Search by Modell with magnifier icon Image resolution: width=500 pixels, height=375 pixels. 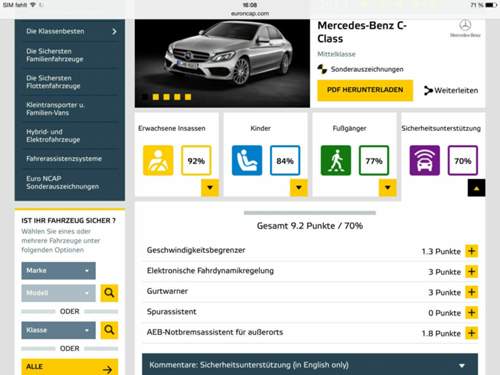click(109, 293)
